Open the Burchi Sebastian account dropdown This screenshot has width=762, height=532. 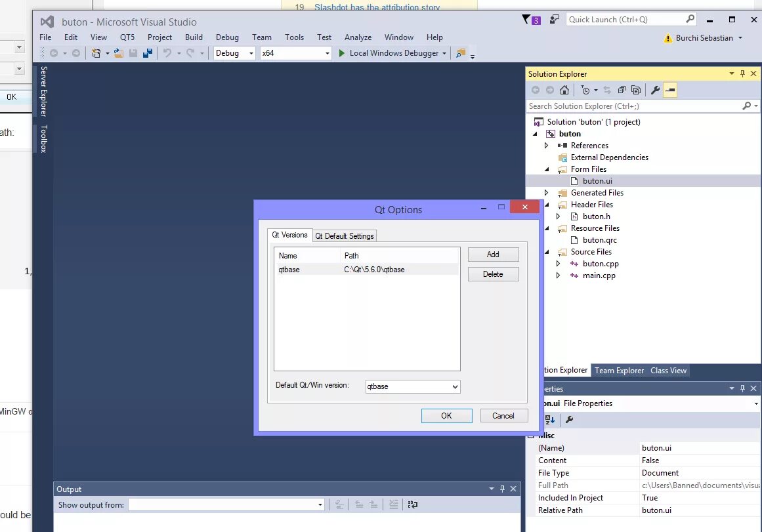(740, 38)
